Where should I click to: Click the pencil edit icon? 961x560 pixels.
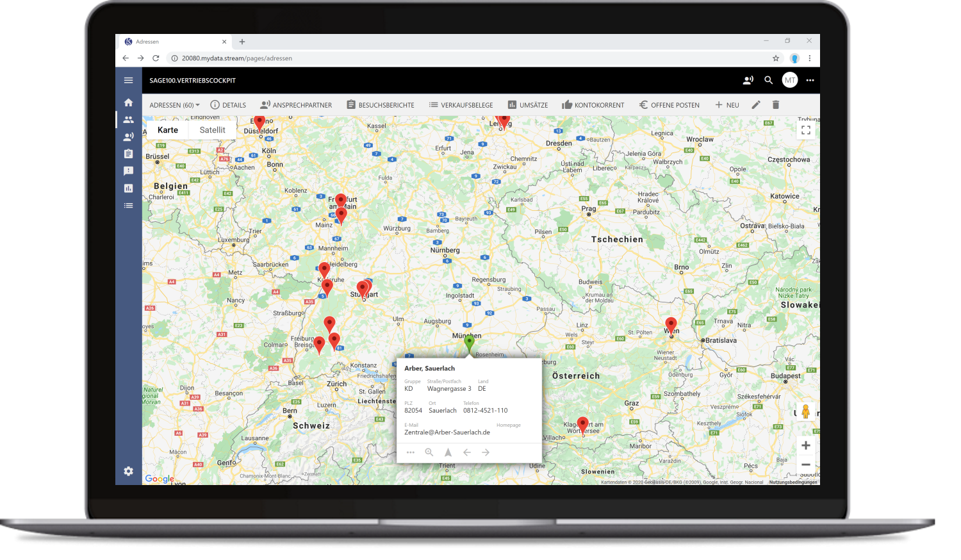756,105
